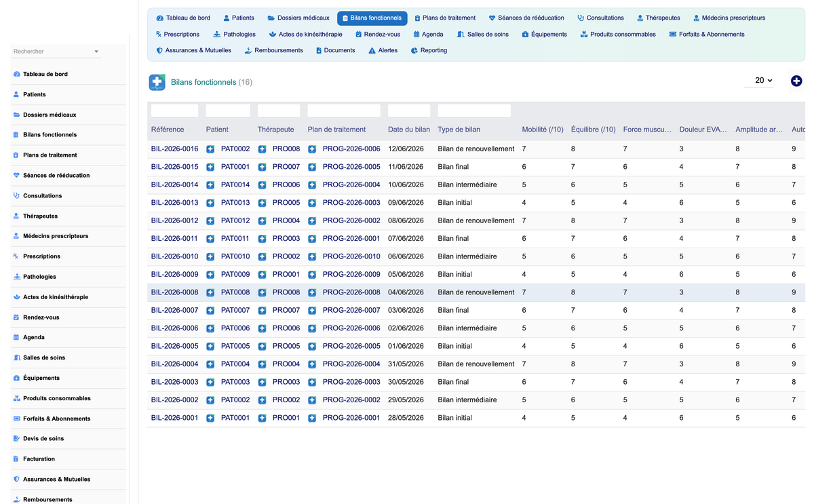Open the Rechercher search dropdown in sidebar
Screen dimensions: 814x504
[x=56, y=52]
